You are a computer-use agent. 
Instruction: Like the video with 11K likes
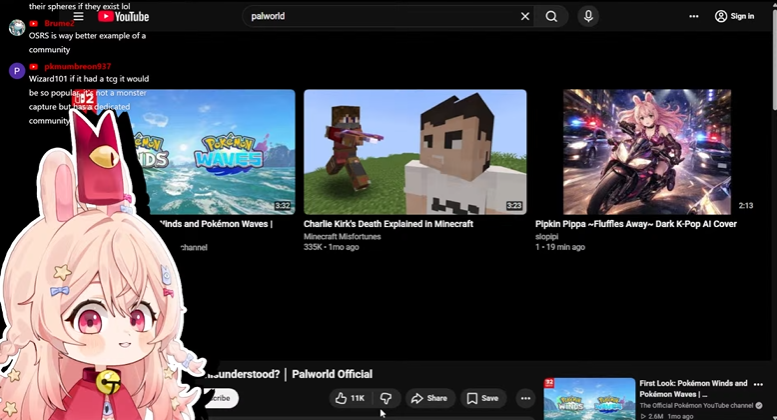click(350, 398)
